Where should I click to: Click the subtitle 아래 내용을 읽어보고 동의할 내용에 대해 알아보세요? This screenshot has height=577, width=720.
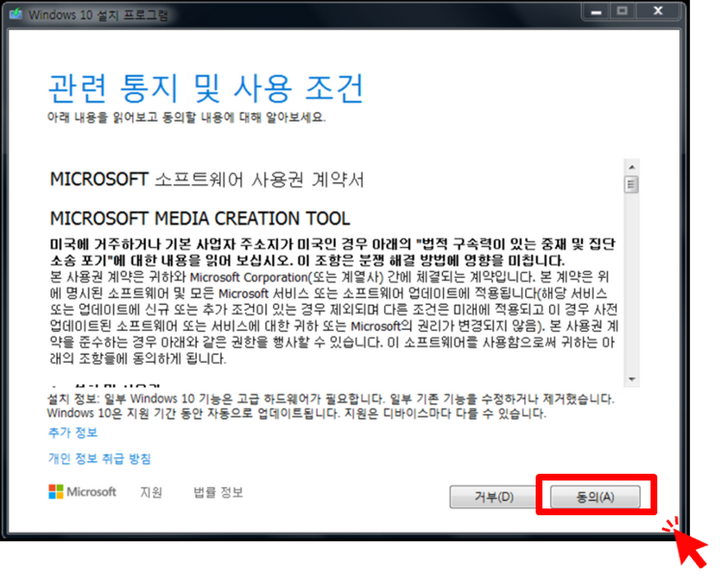pyautogui.click(x=186, y=118)
